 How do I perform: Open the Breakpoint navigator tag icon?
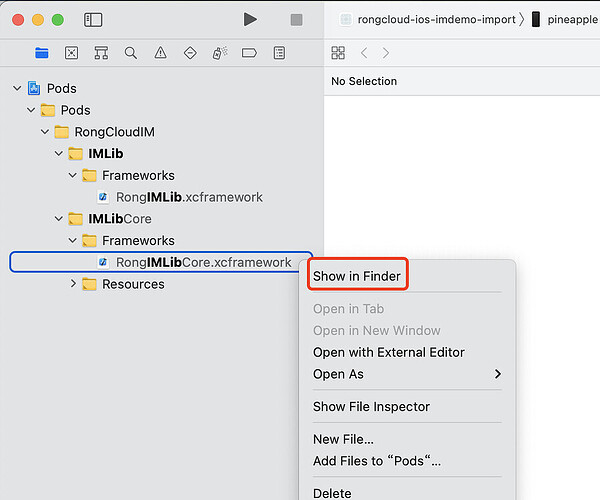point(249,53)
